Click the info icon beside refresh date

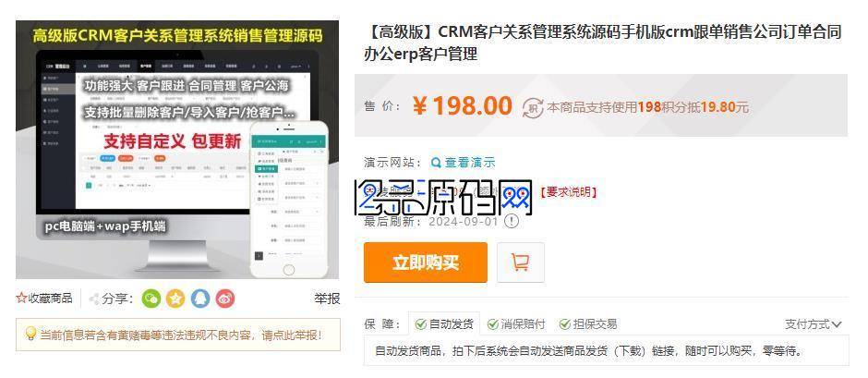point(512,222)
